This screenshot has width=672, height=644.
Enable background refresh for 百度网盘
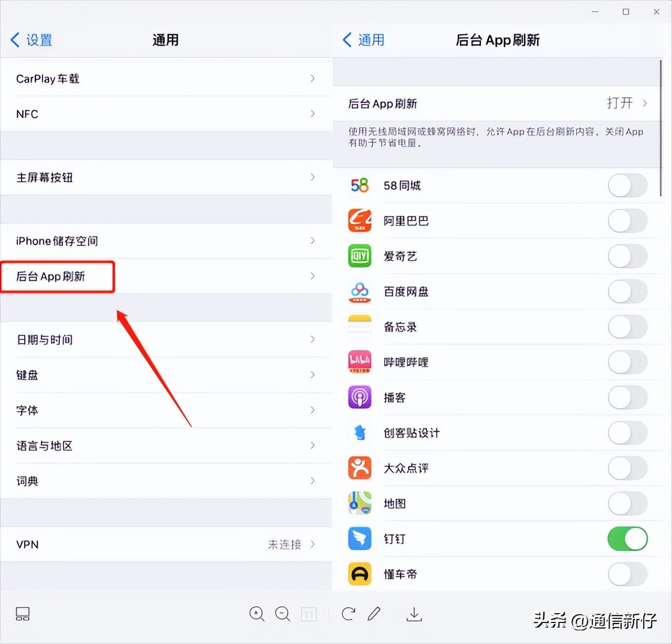[x=627, y=292]
